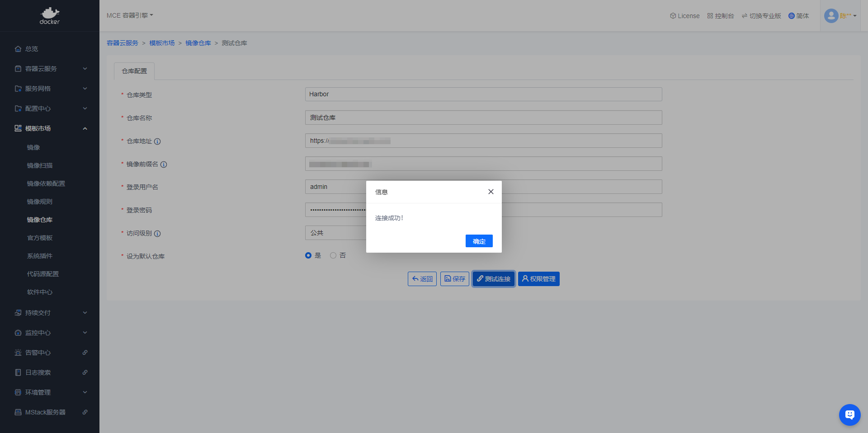Click external link icon next to 告警中心
Viewport: 868px width, 433px height.
pos(85,353)
